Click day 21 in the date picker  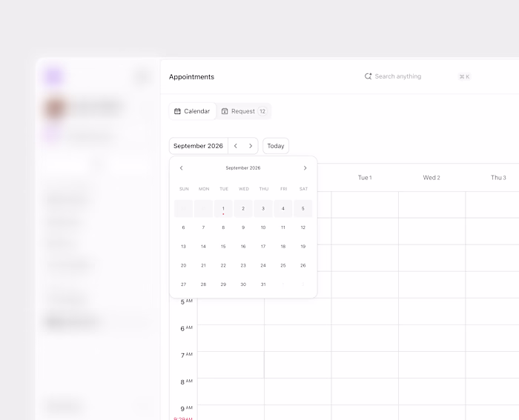tap(203, 266)
